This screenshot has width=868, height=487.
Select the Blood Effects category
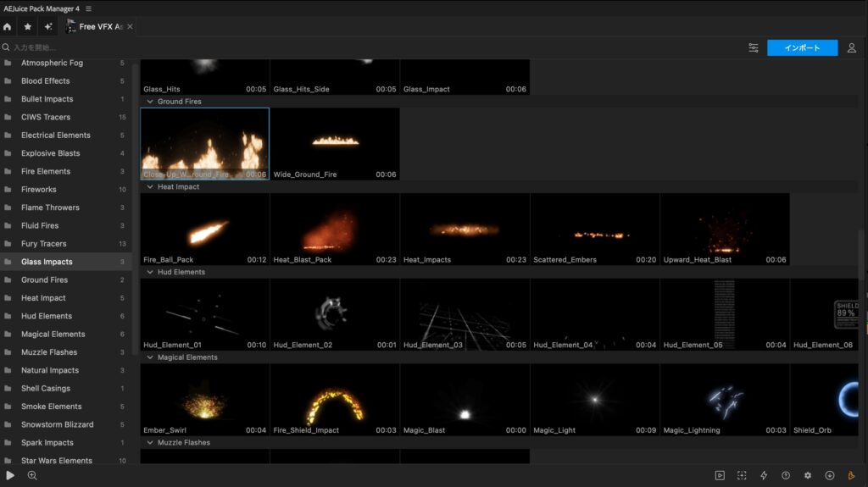[x=65, y=80]
